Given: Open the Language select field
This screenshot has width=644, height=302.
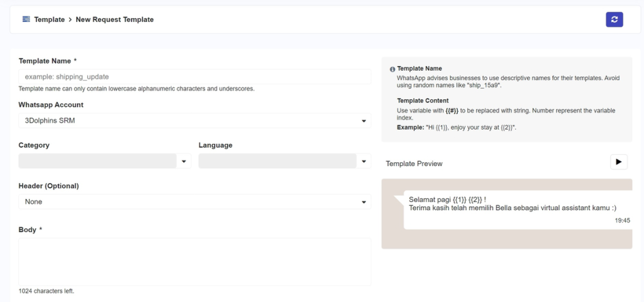Looking at the screenshot, I should click(x=277, y=162).
